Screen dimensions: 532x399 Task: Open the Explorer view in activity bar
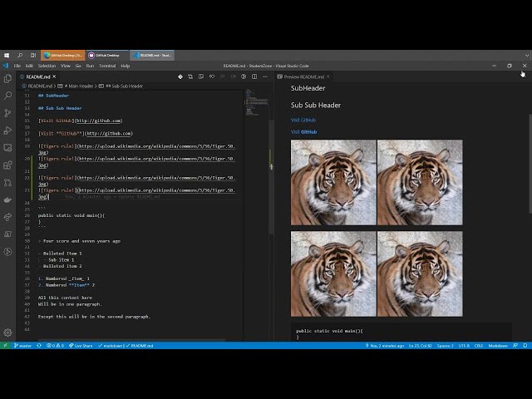[7, 78]
